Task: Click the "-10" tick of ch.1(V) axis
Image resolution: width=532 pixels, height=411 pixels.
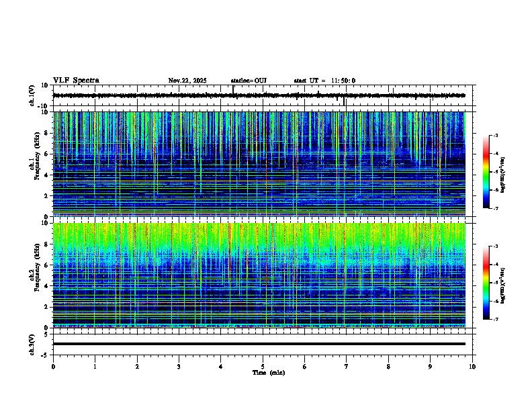Action: [44, 106]
